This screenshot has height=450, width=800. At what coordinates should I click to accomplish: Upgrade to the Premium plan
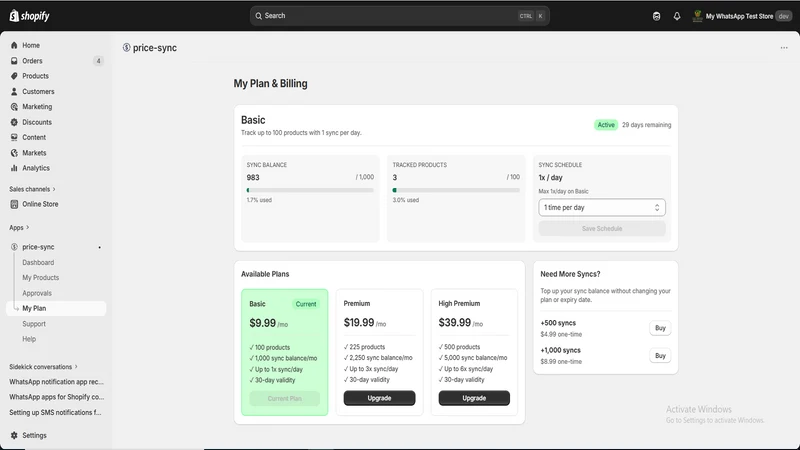click(379, 398)
